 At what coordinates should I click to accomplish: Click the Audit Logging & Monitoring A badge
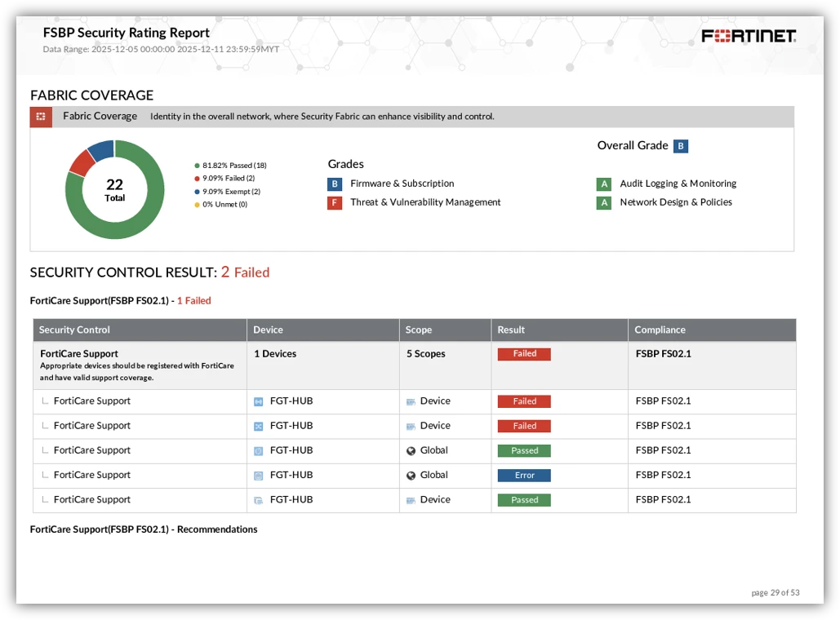click(x=604, y=184)
